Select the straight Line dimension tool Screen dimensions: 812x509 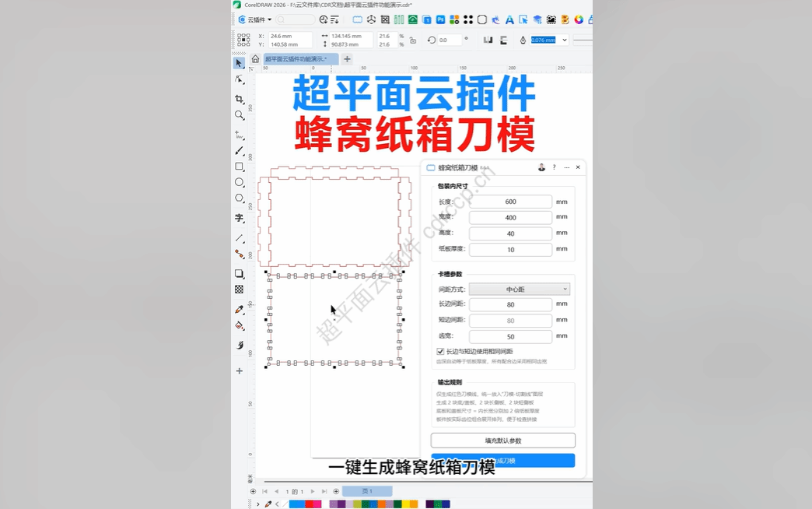coord(239,238)
